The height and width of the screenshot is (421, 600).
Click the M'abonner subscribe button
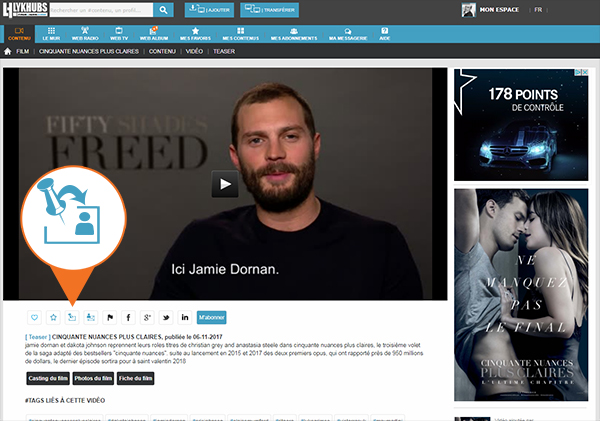tap(212, 317)
